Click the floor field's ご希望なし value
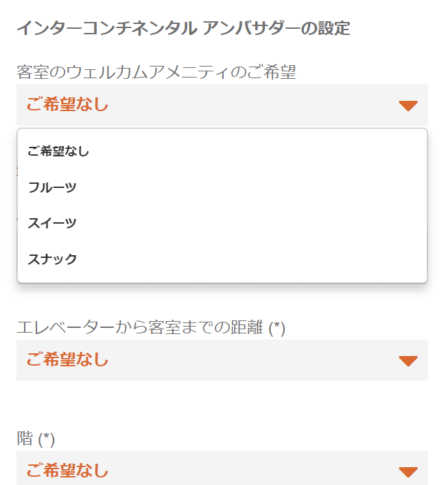 click(67, 471)
